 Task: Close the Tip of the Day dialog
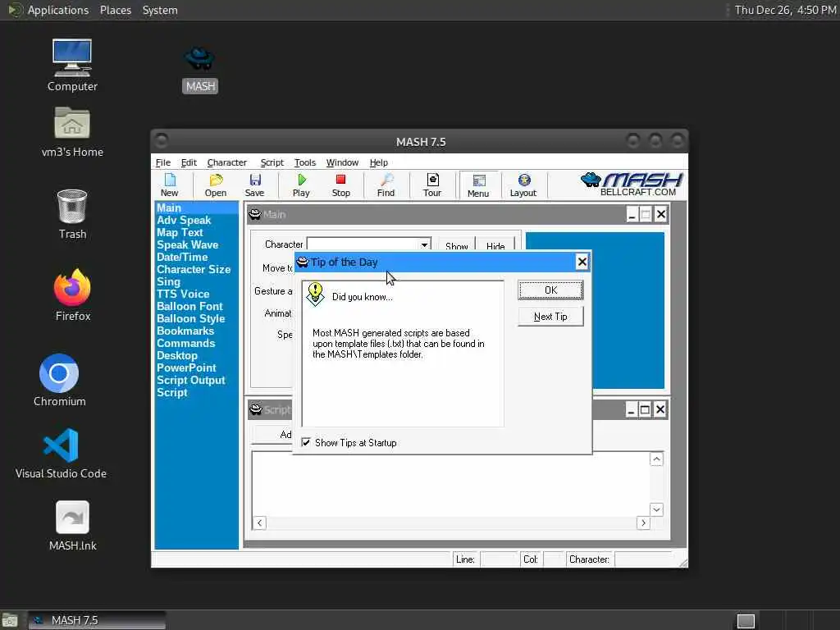point(582,262)
